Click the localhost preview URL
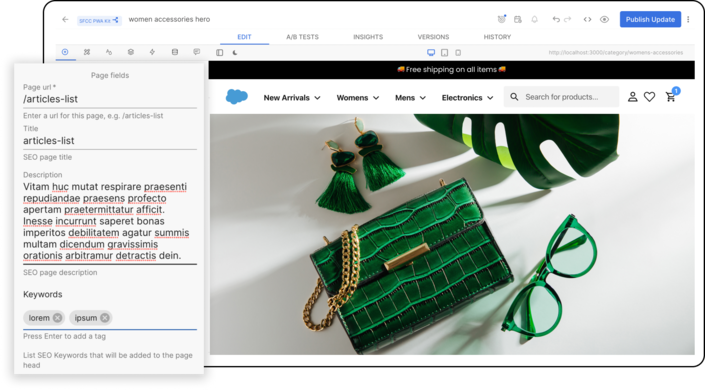The width and height of the screenshot is (705, 390). tap(615, 53)
